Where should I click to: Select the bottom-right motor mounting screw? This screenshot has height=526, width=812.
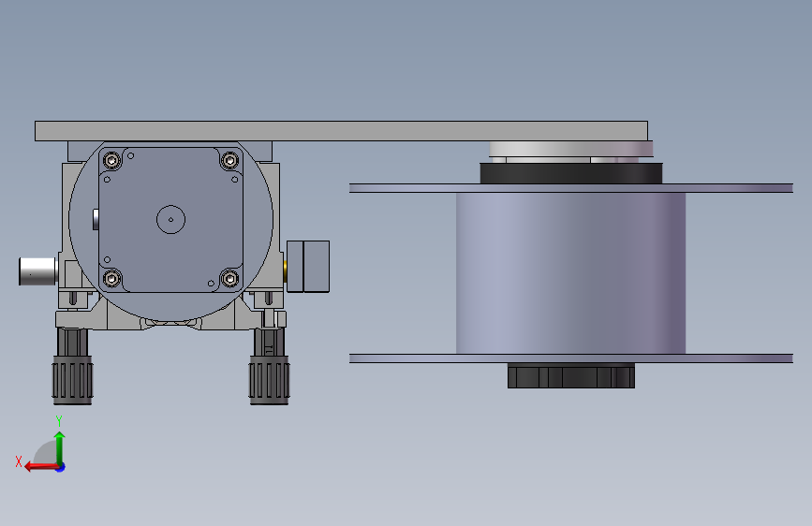[x=230, y=279]
